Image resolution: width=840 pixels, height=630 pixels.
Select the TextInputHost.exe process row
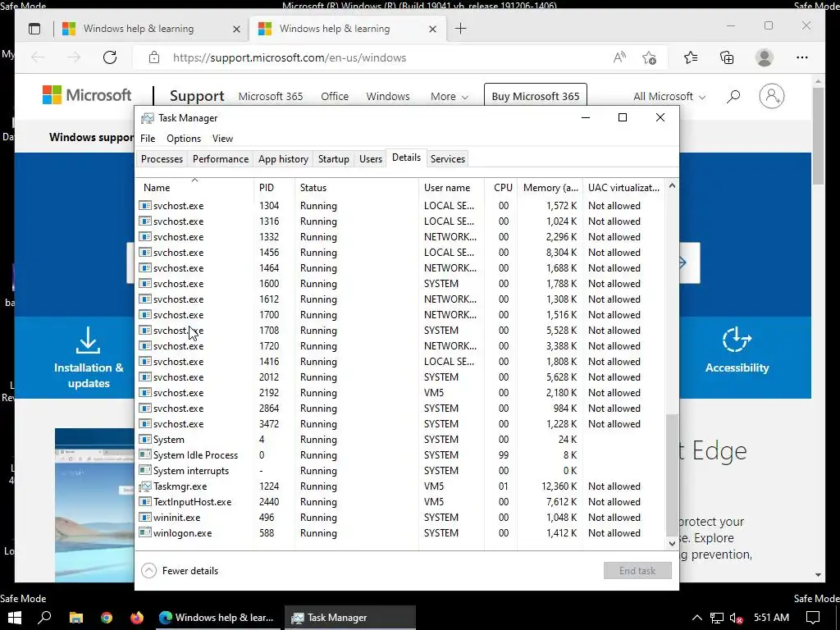click(x=400, y=502)
